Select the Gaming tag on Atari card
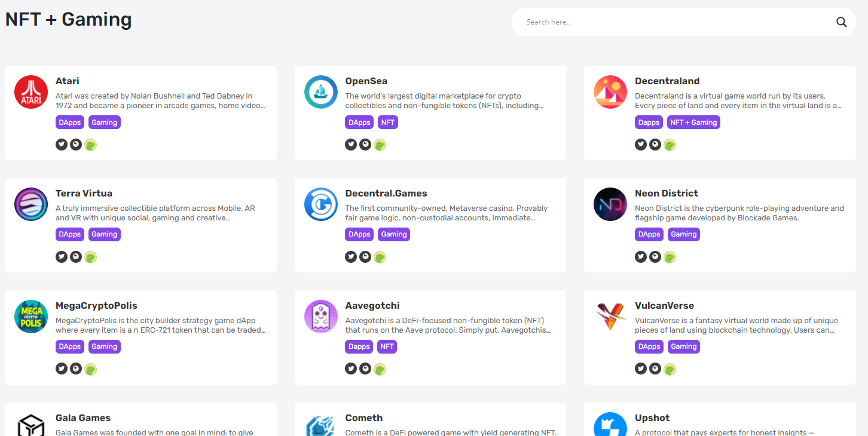The image size is (868, 436). [x=105, y=122]
